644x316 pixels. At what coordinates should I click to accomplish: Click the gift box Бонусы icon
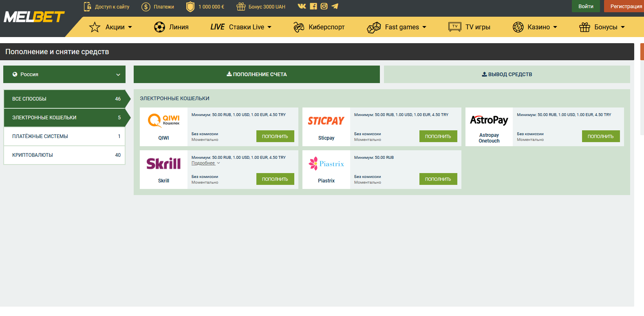click(x=585, y=27)
